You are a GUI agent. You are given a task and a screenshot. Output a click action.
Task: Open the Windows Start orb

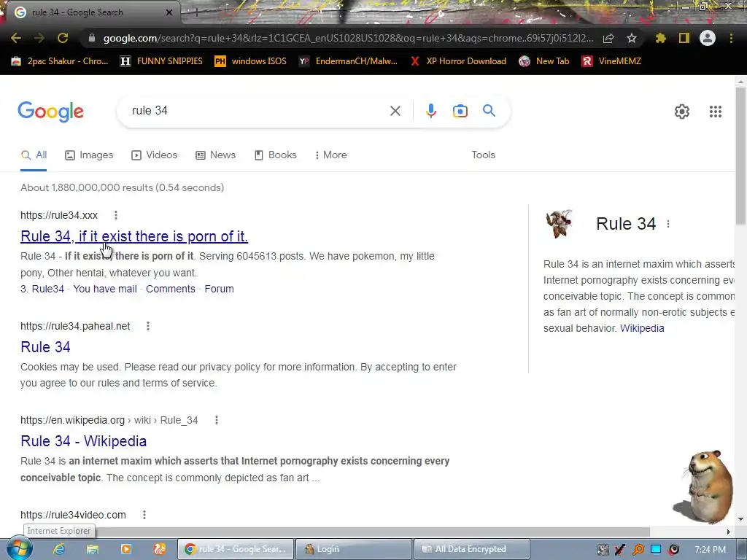click(x=19, y=548)
